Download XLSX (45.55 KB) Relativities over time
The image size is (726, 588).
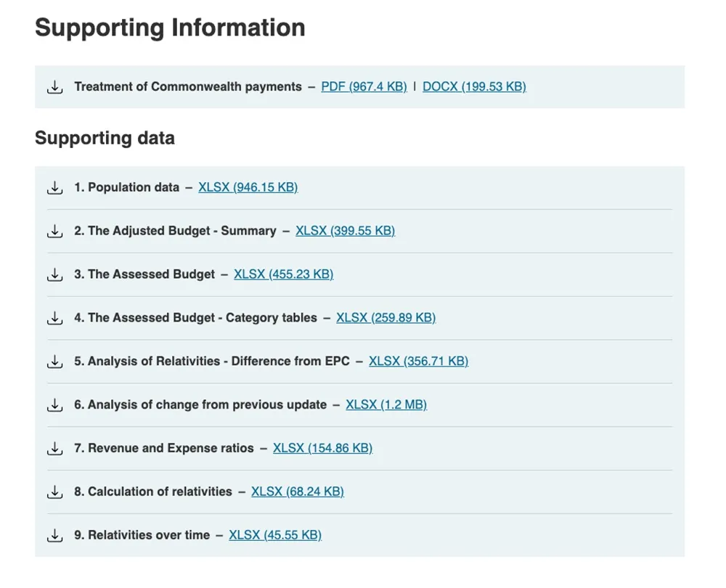[275, 535]
